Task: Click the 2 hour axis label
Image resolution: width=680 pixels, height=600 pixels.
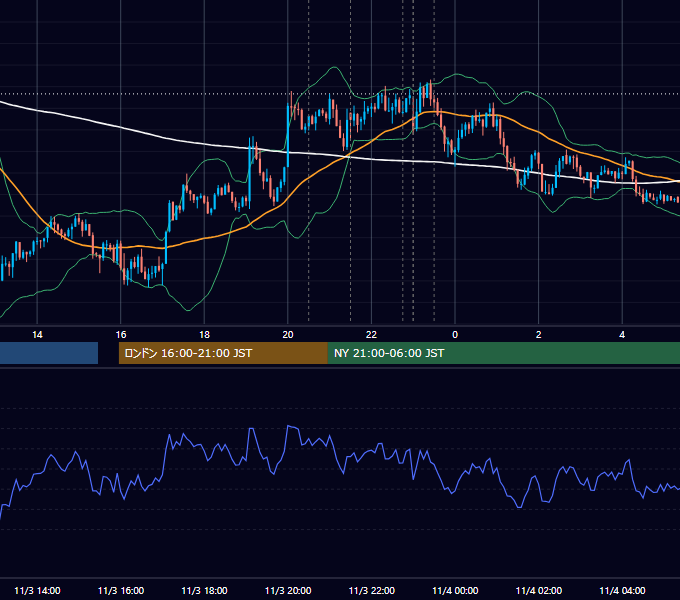Action: click(539, 335)
